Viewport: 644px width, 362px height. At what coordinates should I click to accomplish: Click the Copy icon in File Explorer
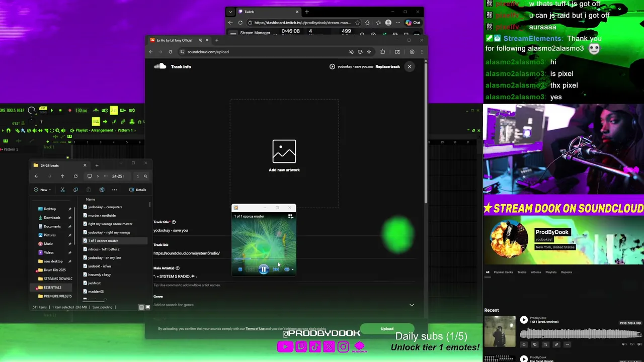[75, 190]
